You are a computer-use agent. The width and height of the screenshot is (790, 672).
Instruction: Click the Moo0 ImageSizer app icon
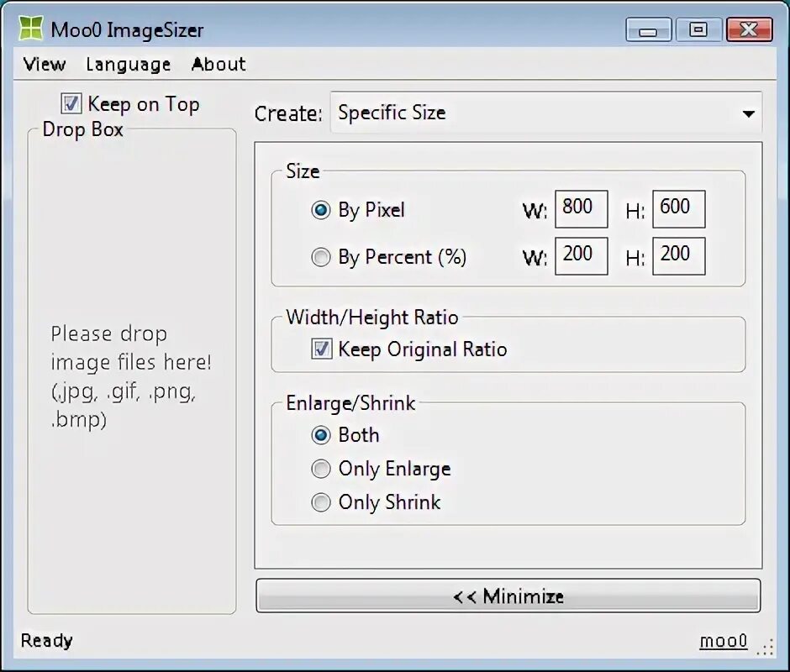tap(30, 29)
